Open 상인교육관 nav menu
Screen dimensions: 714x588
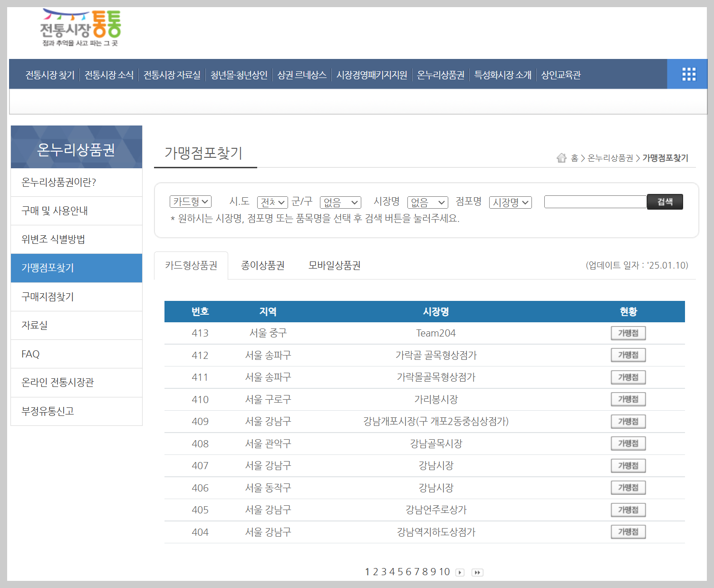(x=561, y=75)
